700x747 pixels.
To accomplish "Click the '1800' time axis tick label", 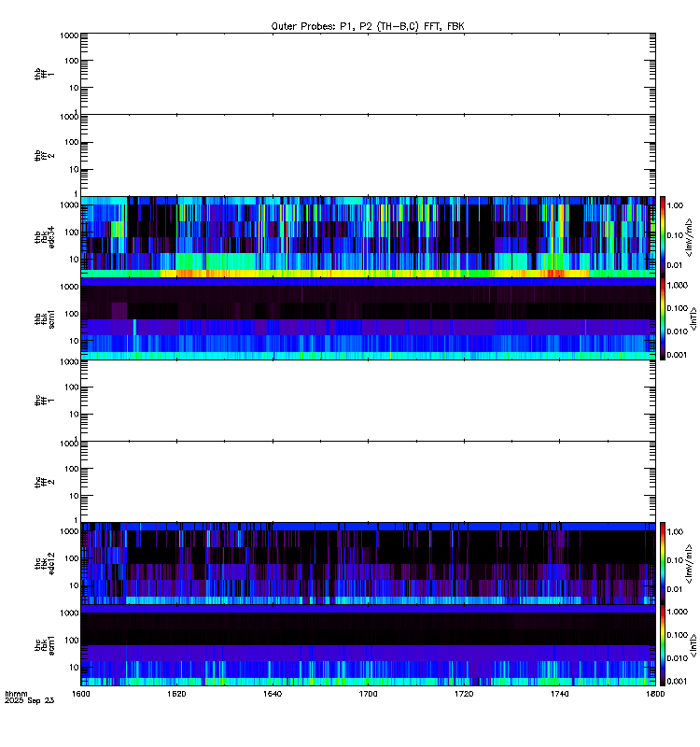I will [x=655, y=694].
